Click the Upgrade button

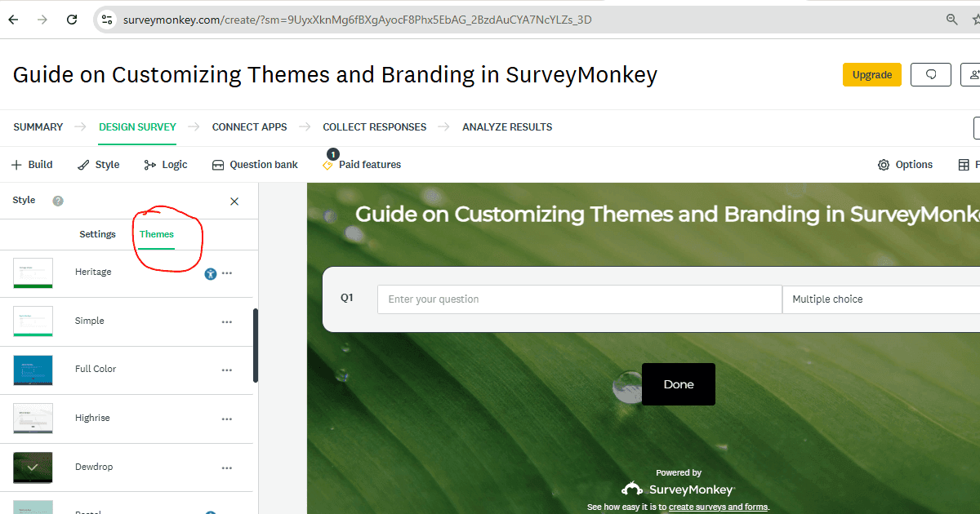(x=871, y=75)
